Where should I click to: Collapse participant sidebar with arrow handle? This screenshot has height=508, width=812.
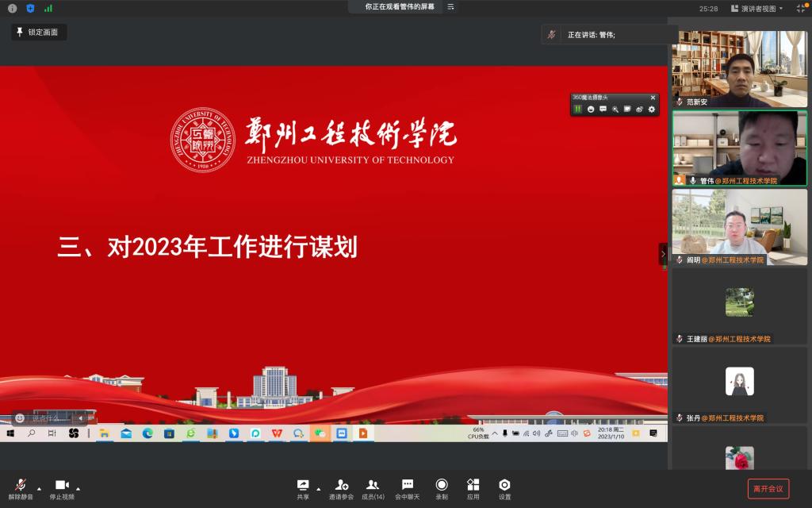click(x=663, y=254)
